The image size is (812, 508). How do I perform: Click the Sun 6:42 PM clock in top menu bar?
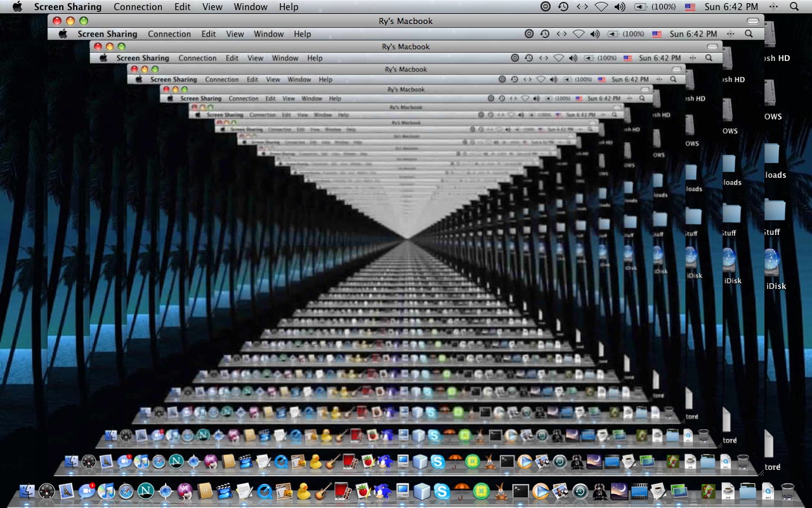coord(731,7)
